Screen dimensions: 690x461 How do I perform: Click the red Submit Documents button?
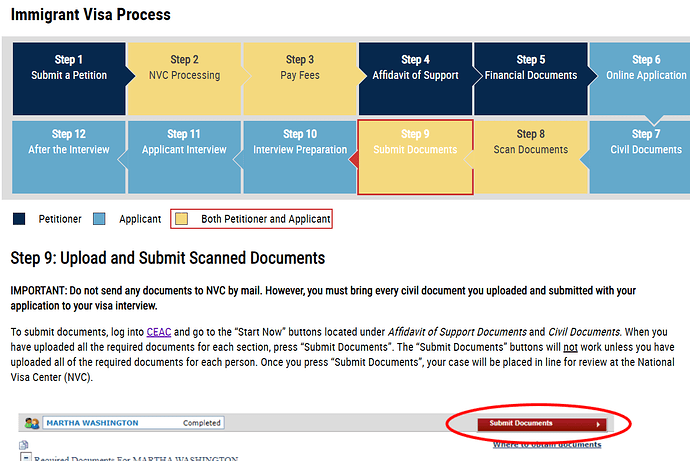point(542,424)
